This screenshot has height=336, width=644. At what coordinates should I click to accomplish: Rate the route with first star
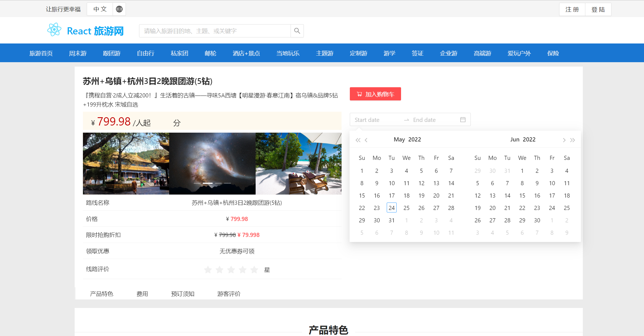tap(208, 270)
